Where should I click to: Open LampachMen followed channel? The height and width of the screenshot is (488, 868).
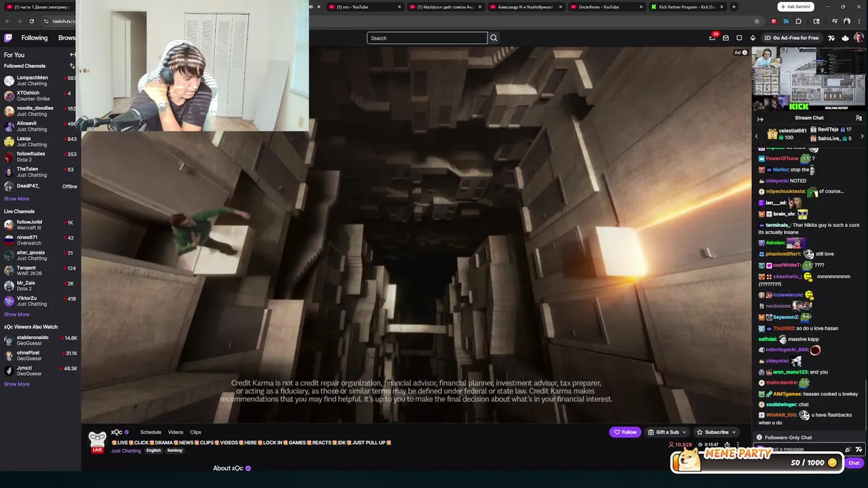[x=40, y=81]
